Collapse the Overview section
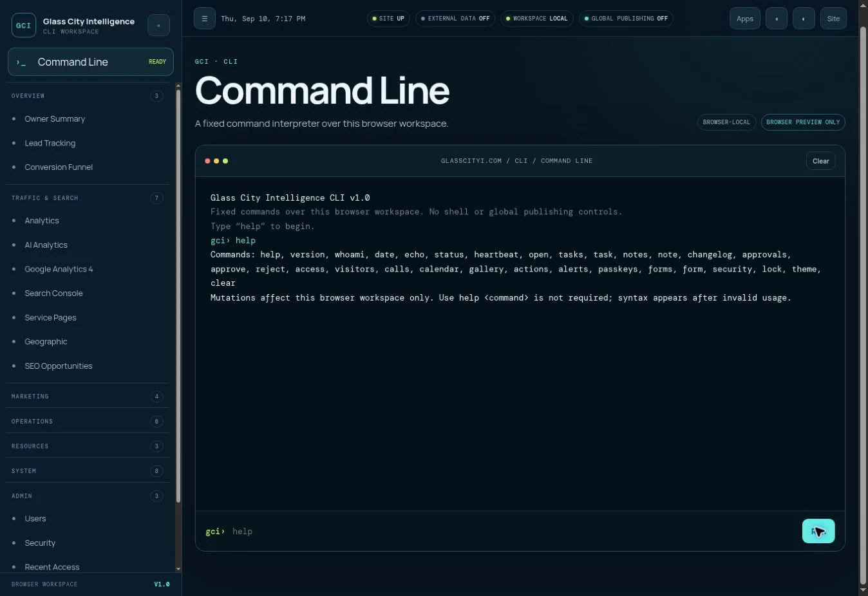The width and height of the screenshot is (868, 596). pyautogui.click(x=87, y=96)
